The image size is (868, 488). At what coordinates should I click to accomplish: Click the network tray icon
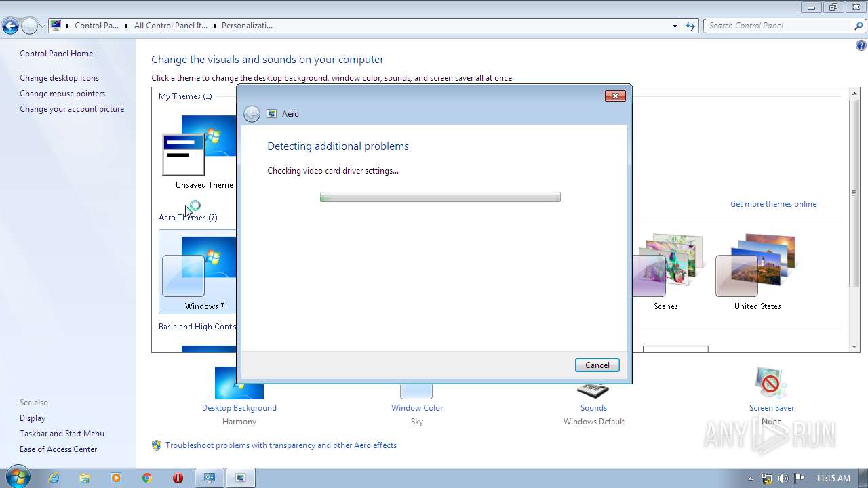pos(767,478)
